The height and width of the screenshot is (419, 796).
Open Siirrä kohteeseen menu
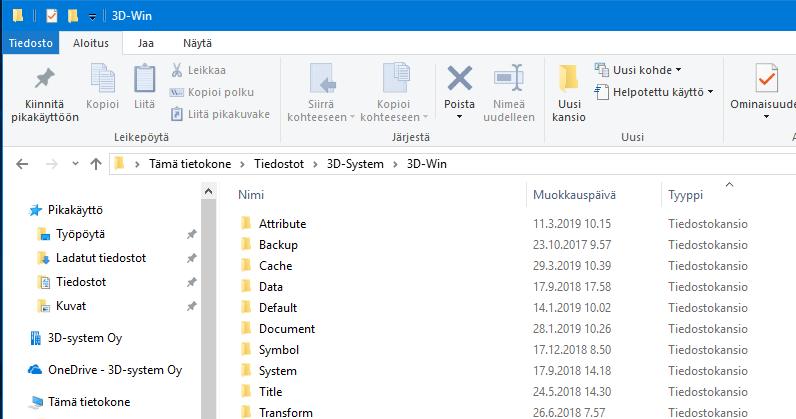click(x=320, y=93)
